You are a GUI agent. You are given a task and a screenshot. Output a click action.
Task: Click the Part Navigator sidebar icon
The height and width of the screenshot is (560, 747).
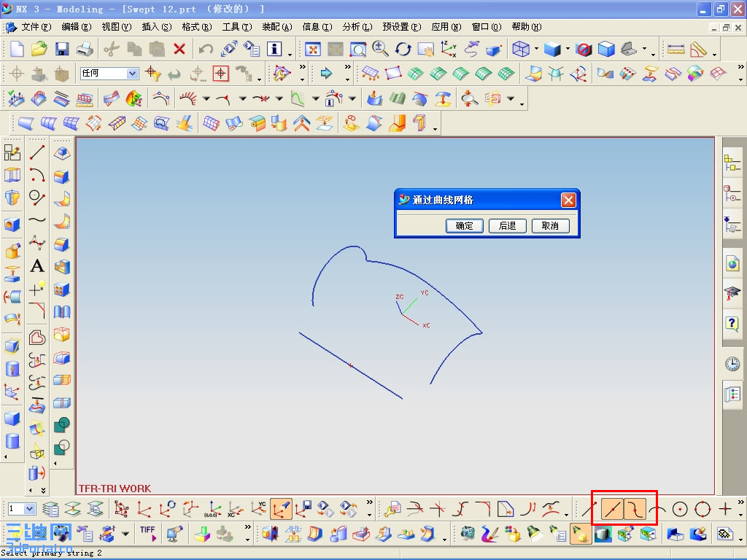(732, 194)
